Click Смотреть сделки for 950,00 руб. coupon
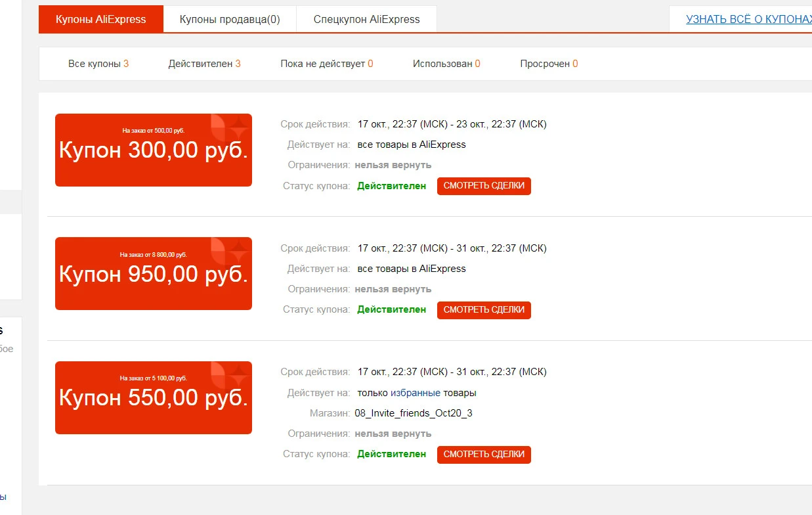The height and width of the screenshot is (515, 812). pyautogui.click(x=484, y=310)
